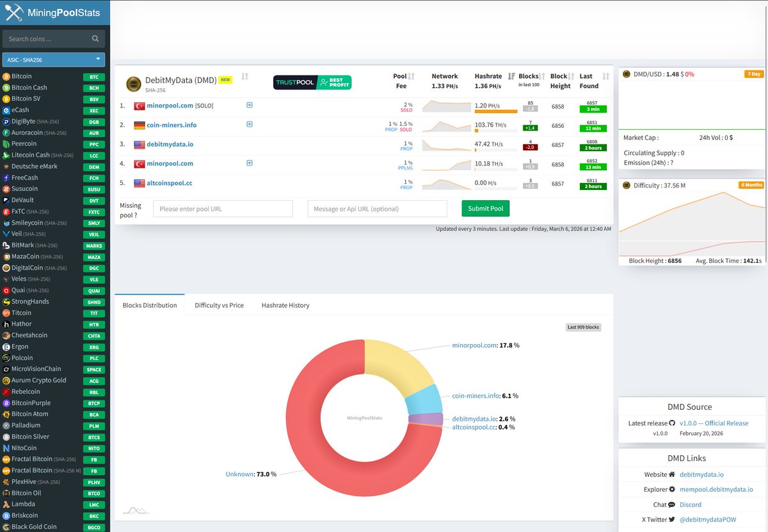
Task: Click the Turkey flag beside minorpool.com SOLO
Action: click(x=139, y=106)
